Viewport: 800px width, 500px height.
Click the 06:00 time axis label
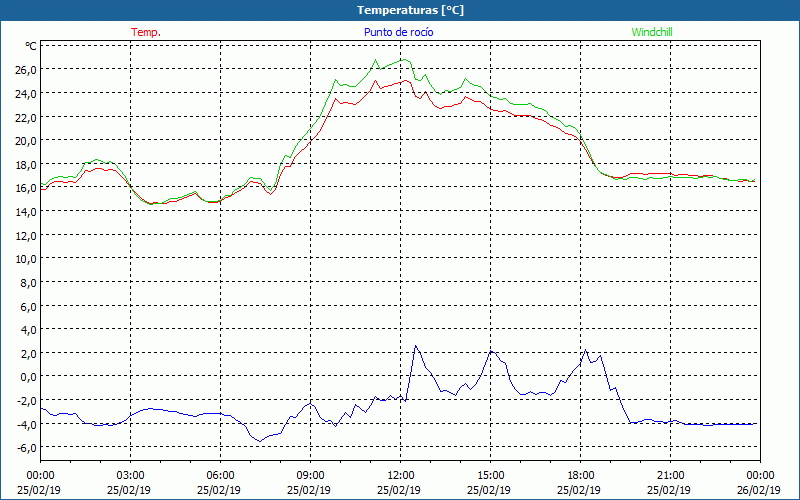pos(220,476)
